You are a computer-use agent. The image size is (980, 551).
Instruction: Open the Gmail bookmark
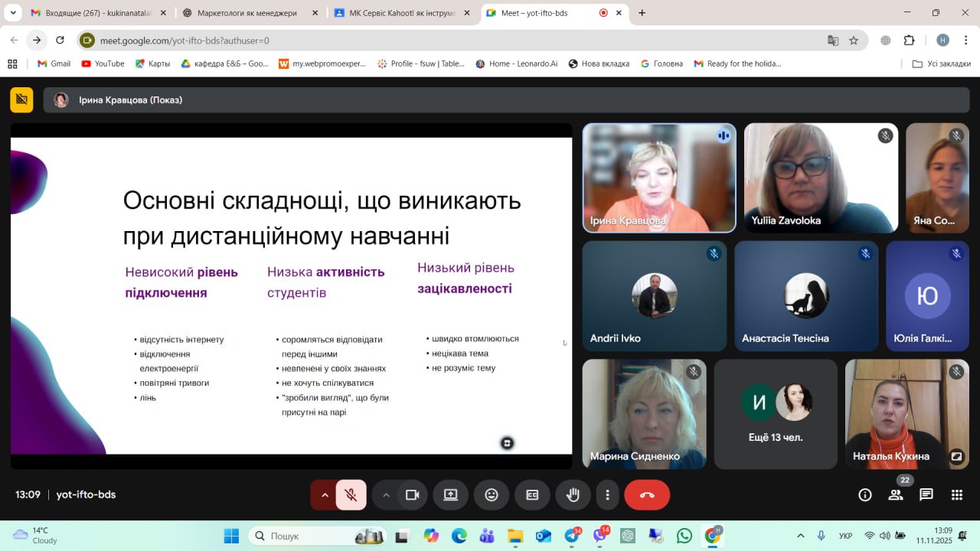point(54,64)
